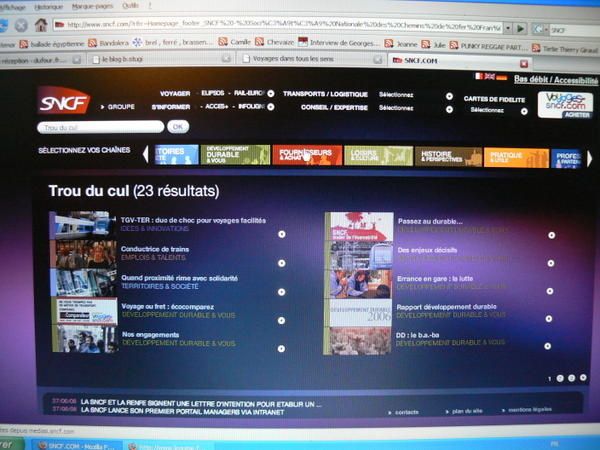Viewport: 600px width, 450px height.
Task: Click the search engine icon in browser search box
Action: [x=538, y=29]
